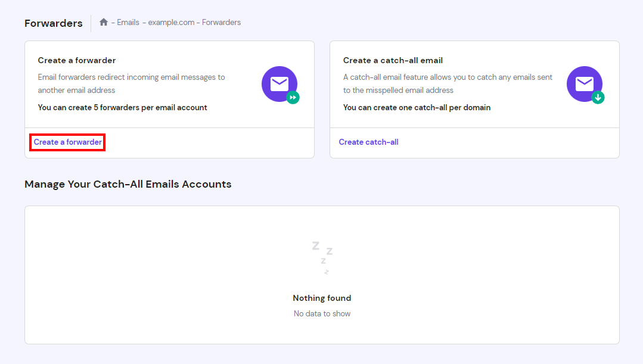Open the Create a forwarder link

67,142
